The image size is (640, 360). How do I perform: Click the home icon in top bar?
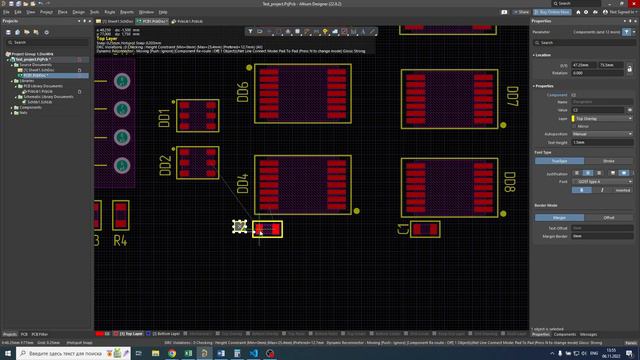pyautogui.click(x=578, y=12)
